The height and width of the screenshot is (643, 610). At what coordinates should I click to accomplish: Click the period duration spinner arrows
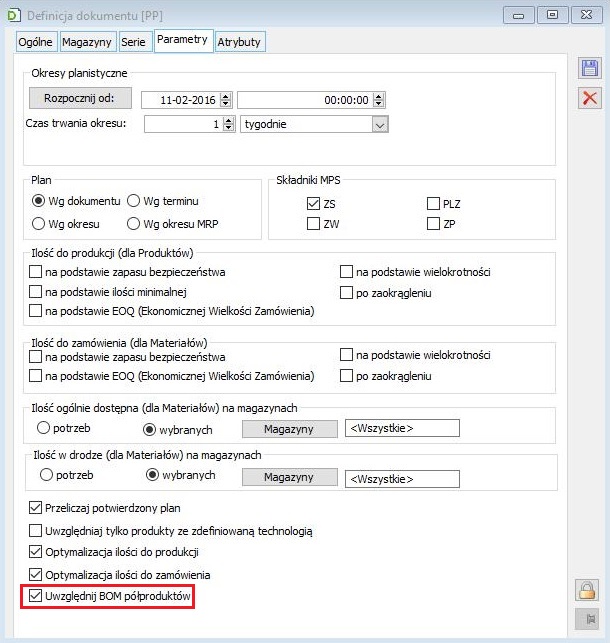coord(229,124)
